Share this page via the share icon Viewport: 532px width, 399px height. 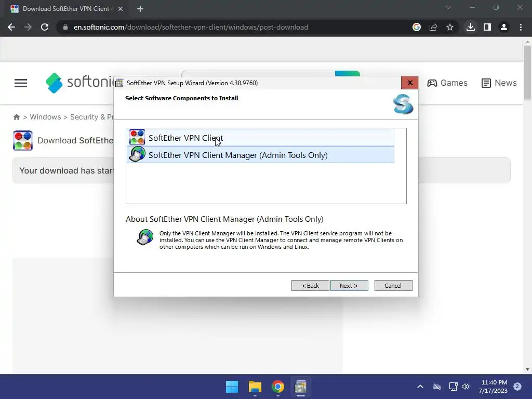pos(433,27)
